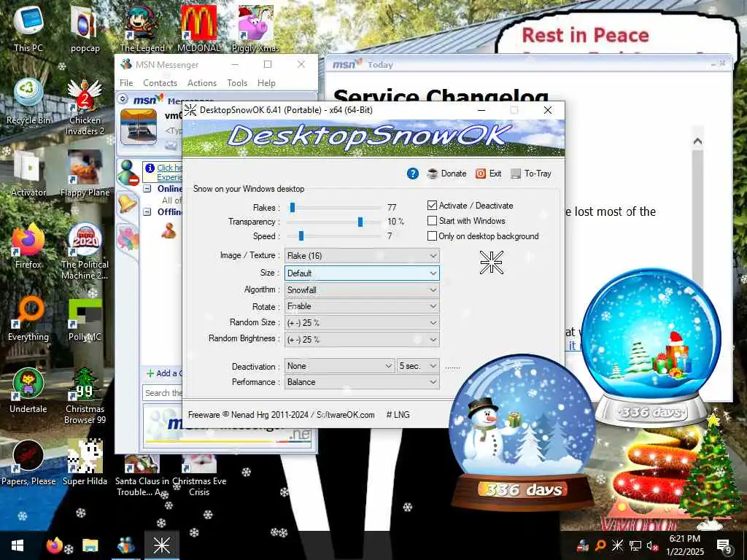This screenshot has height=560, width=747.
Task: Open The Legend desktop shortcut
Action: [142, 28]
